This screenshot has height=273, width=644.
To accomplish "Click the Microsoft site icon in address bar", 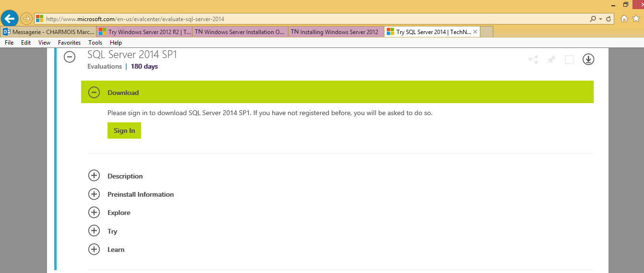I will pyautogui.click(x=39, y=19).
